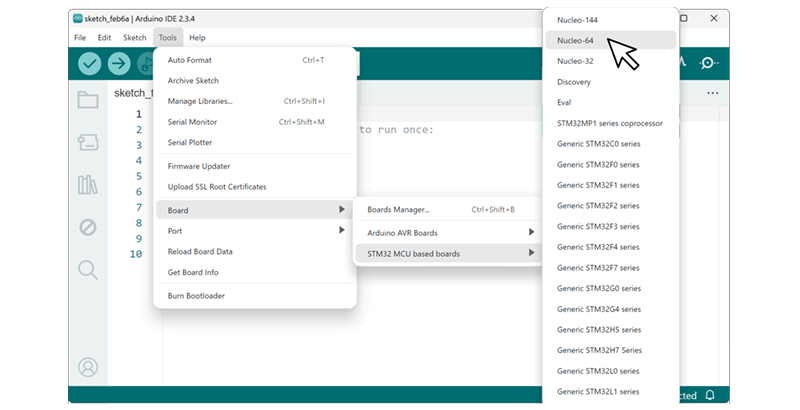The height and width of the screenshot is (410, 800).
Task: Open Library Manager books icon in sidebar
Action: click(88, 185)
